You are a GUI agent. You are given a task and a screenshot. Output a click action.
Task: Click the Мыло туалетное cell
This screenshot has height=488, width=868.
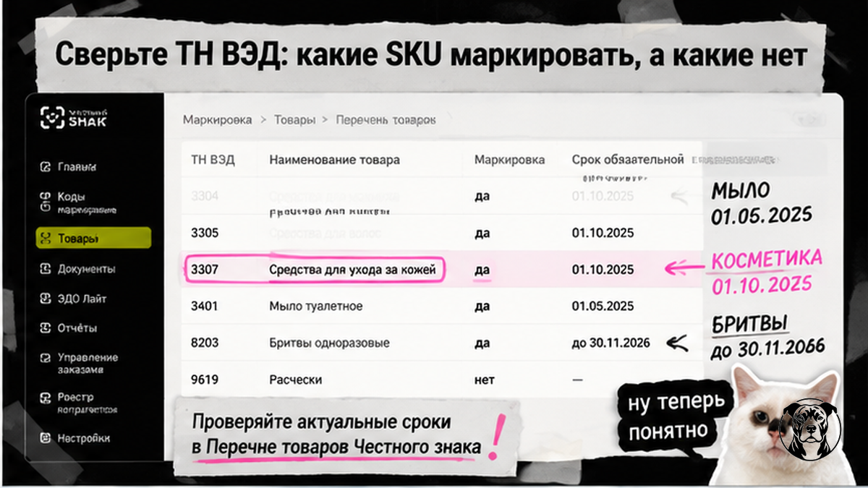coord(315,306)
